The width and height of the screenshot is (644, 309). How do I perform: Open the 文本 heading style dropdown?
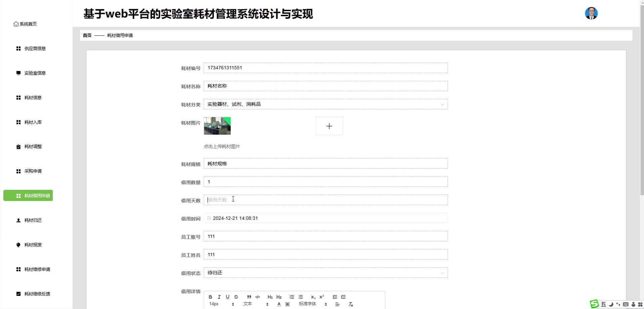click(256, 304)
